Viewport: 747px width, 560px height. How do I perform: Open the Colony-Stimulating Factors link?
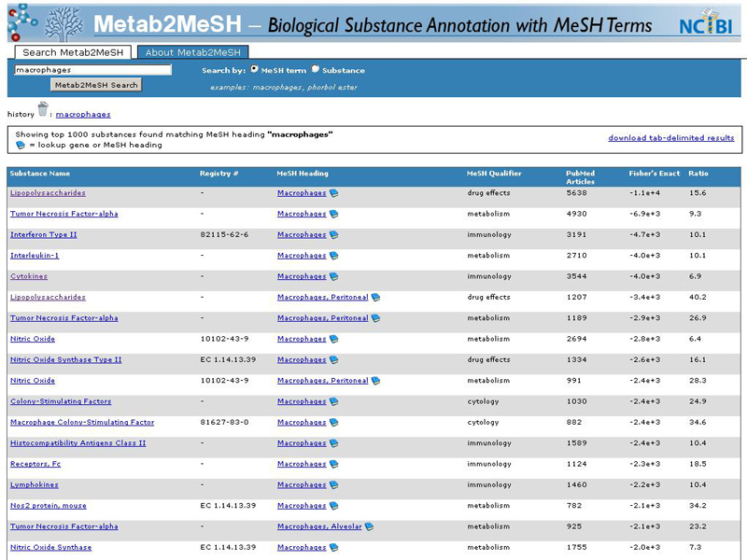61,401
